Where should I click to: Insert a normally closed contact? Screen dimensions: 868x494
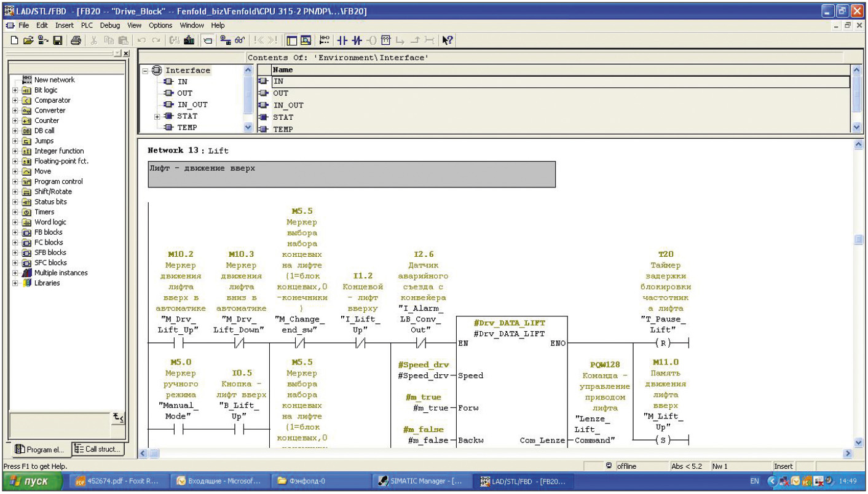tap(357, 41)
